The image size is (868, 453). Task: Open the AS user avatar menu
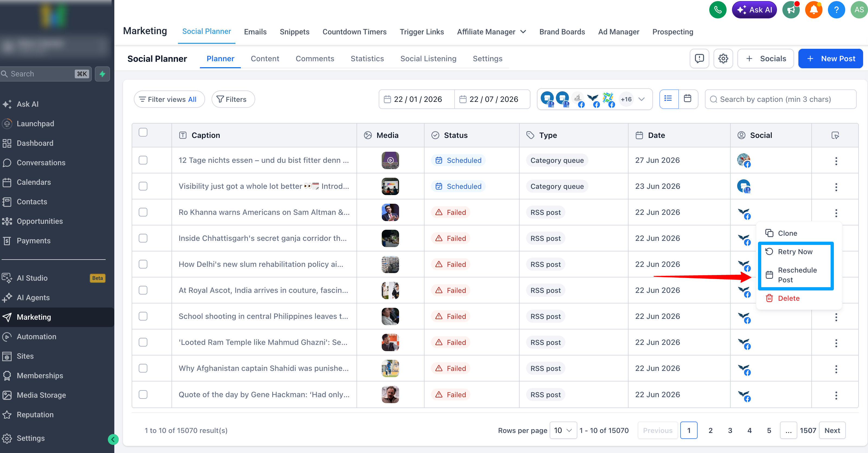pyautogui.click(x=859, y=10)
